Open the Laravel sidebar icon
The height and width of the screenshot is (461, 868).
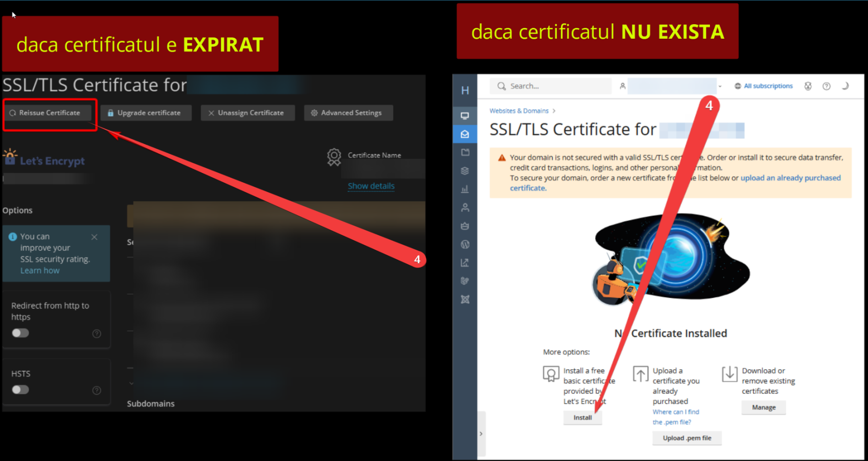pos(465,281)
